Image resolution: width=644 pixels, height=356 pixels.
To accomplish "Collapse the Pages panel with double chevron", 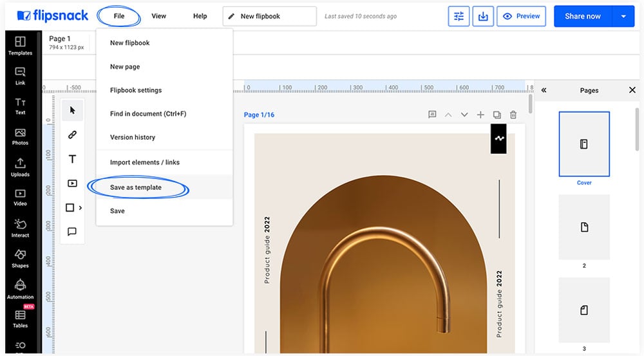I will point(544,90).
